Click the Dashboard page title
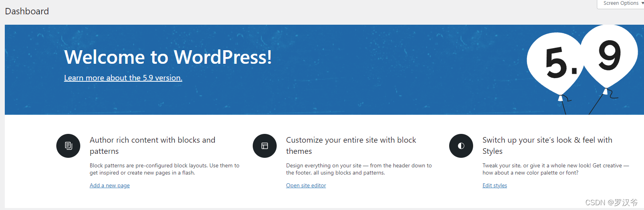Viewport: 644px width, 210px height. (x=27, y=11)
